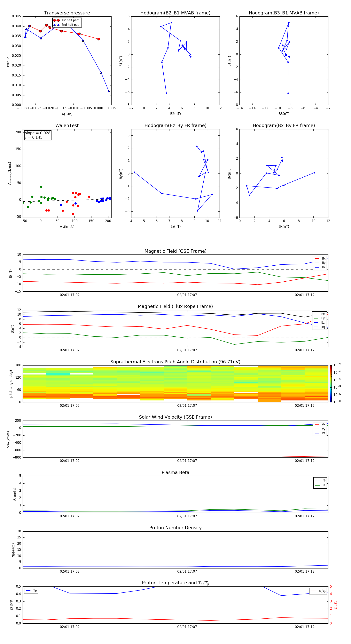Click 'Solar Wind Velocity (GSE Frame)' title
351x644 pixels.
175,417
